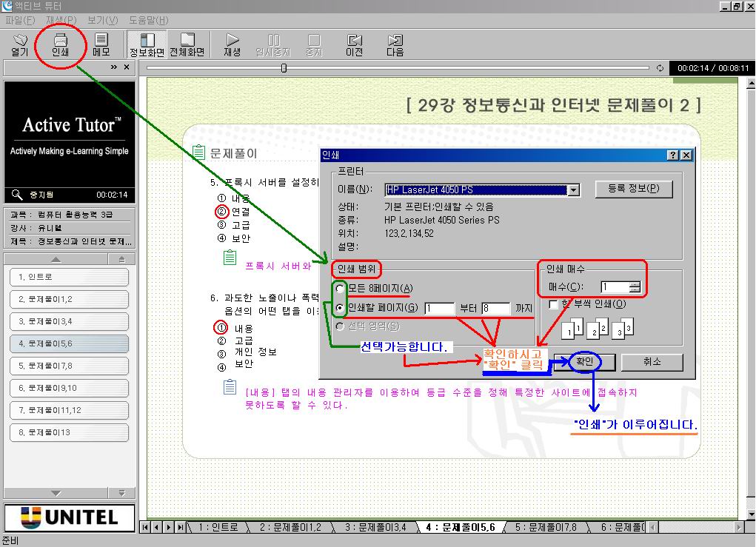Screen dimensions: 756x547
Task: Go to 이전 (Previous) slide
Action: pos(355,44)
